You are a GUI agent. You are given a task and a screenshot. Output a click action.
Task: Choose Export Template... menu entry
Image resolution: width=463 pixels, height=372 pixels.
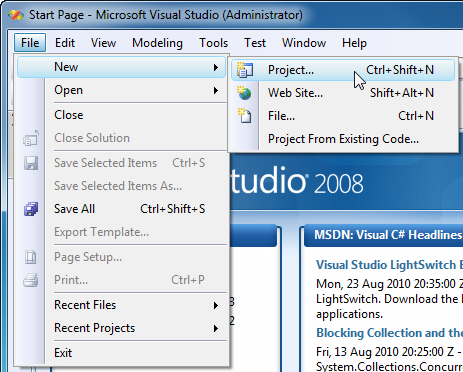[x=122, y=232]
